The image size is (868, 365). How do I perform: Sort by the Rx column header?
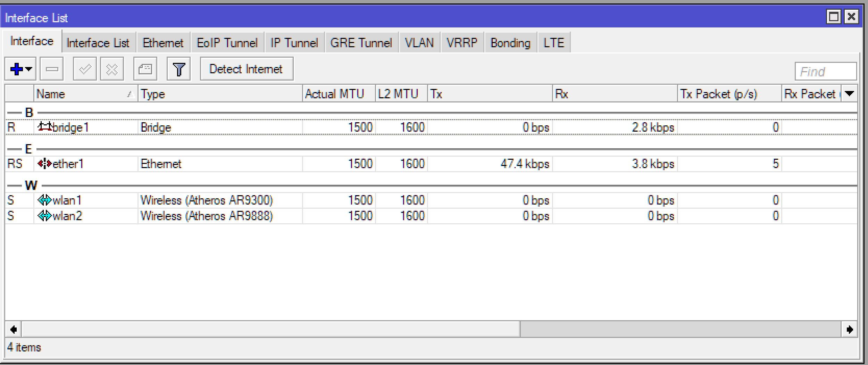615,94
